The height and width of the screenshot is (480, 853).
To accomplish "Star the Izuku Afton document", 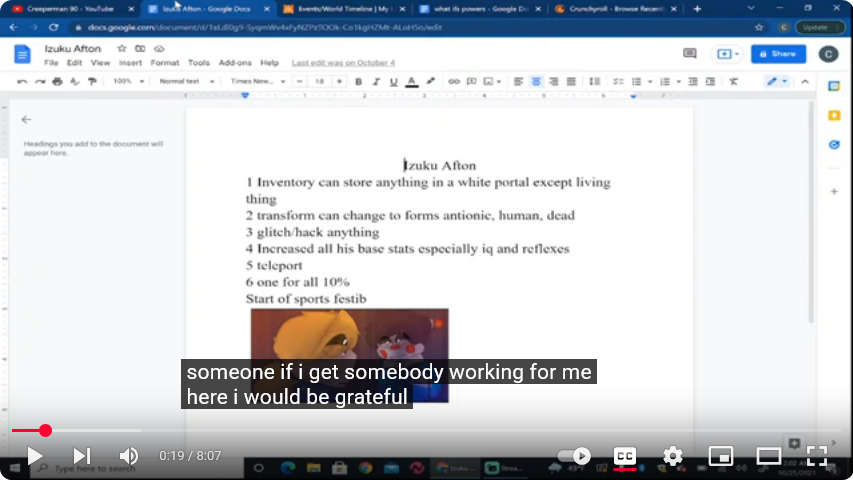I will 122,48.
